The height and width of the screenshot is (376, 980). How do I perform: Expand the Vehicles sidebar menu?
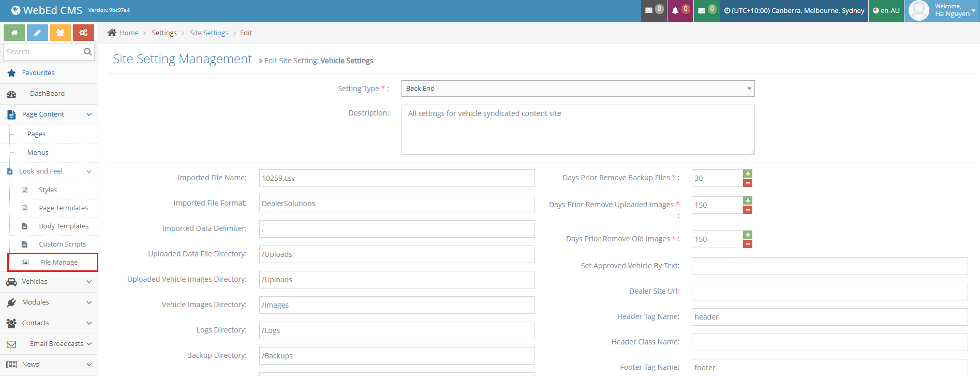coord(49,282)
